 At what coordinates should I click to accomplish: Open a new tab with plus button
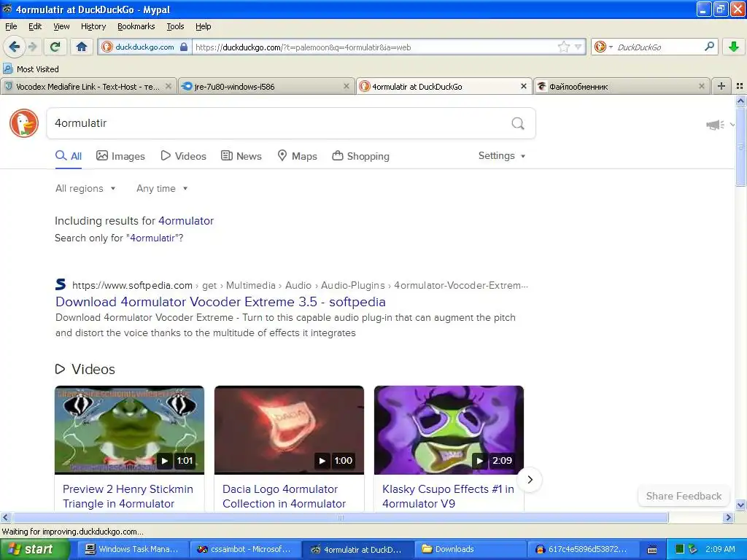tap(721, 86)
